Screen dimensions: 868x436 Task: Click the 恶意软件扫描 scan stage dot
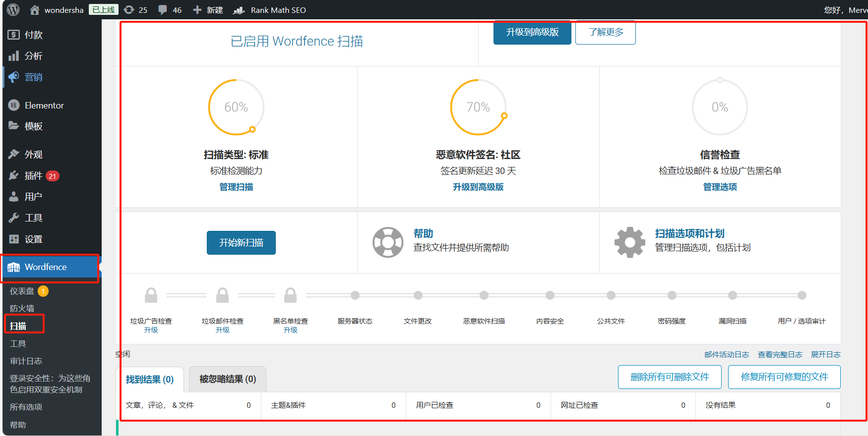point(484,295)
